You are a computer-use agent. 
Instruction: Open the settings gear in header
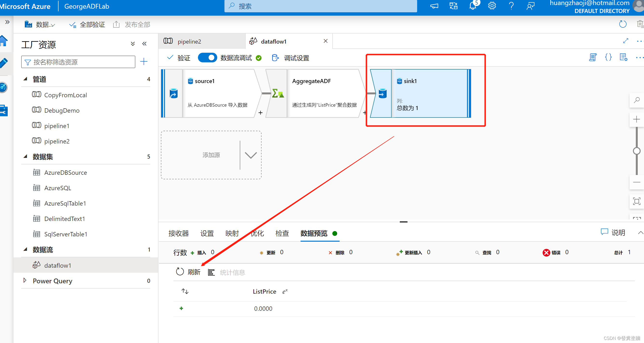[x=492, y=6]
